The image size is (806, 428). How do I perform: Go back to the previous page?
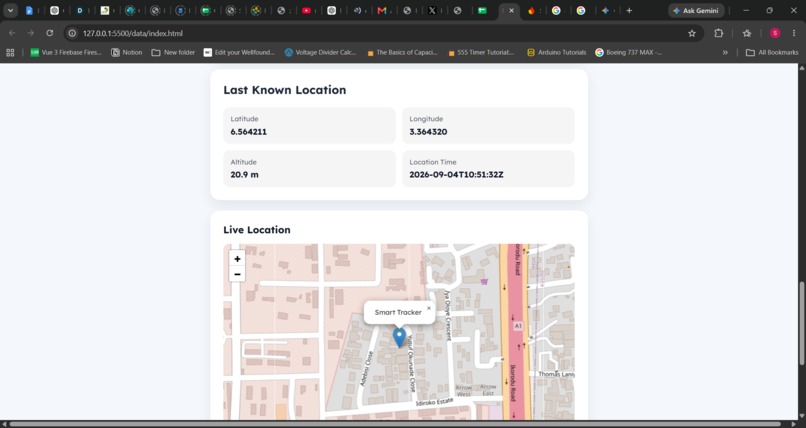12,33
